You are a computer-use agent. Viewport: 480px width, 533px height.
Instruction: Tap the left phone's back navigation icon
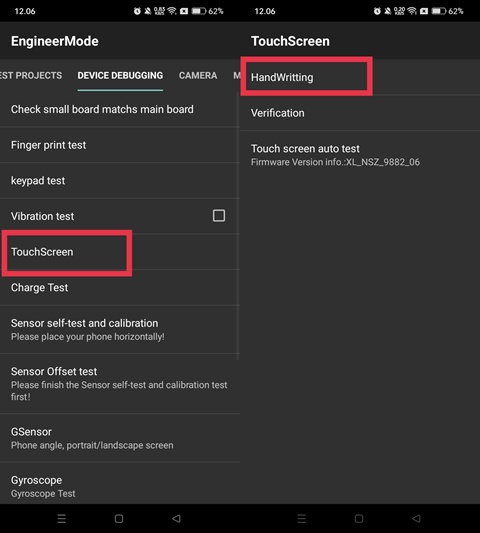(176, 518)
